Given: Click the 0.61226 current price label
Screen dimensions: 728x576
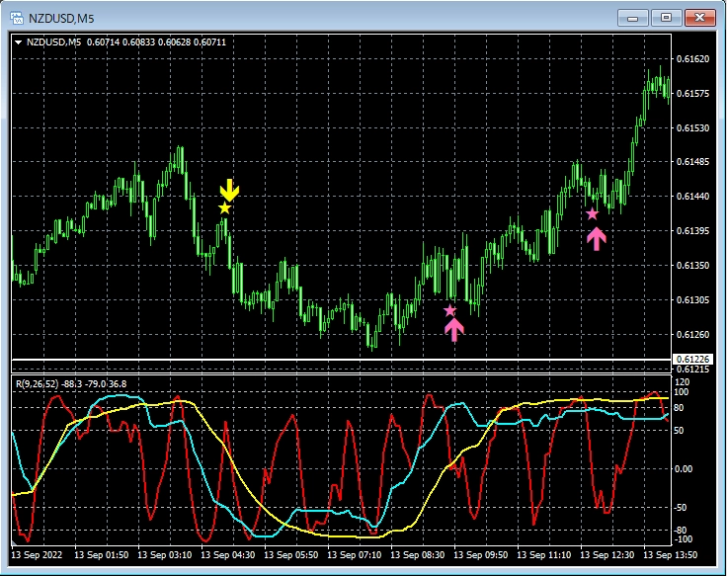Looking at the screenshot, I should click(x=694, y=360).
